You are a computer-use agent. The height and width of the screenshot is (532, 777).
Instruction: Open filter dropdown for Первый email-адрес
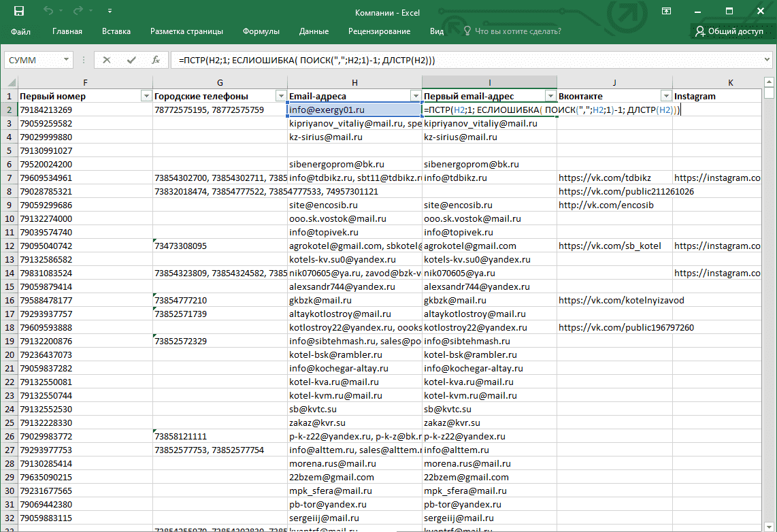click(550, 96)
